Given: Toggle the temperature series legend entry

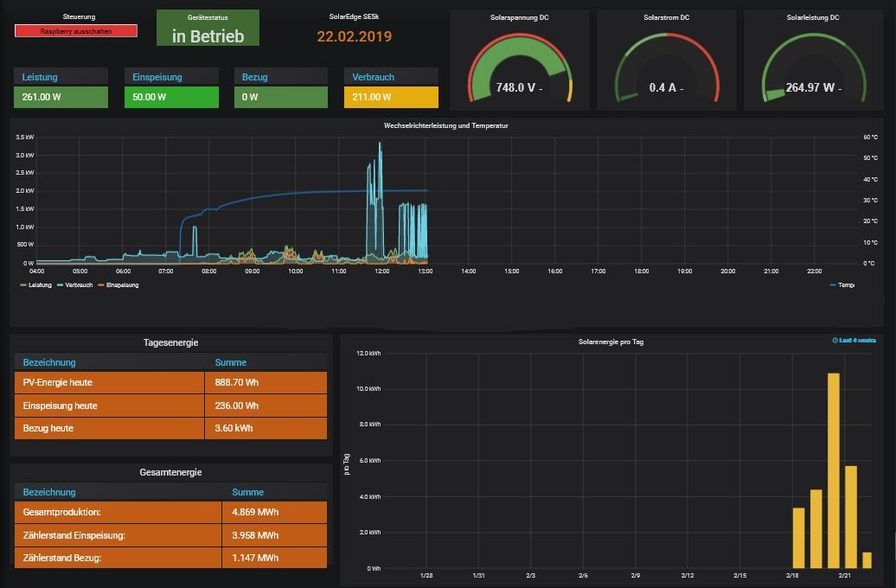Looking at the screenshot, I should pyautogui.click(x=842, y=284).
